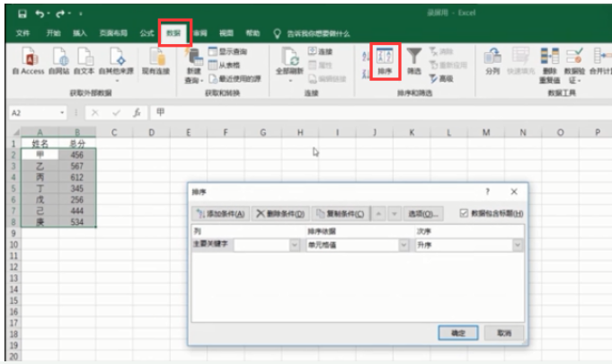Open the 文件 File tab
The width and height of the screenshot is (612, 364).
click(23, 33)
